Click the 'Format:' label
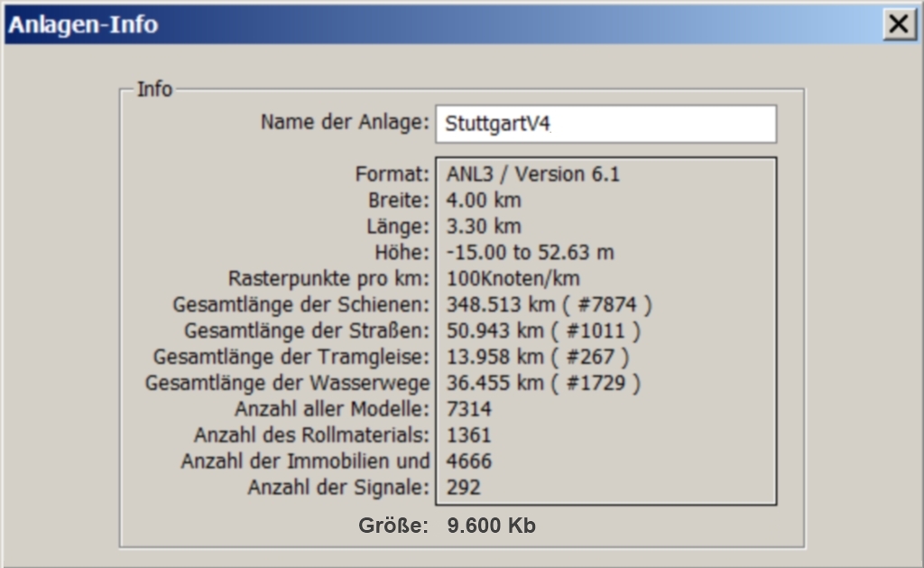 point(392,174)
